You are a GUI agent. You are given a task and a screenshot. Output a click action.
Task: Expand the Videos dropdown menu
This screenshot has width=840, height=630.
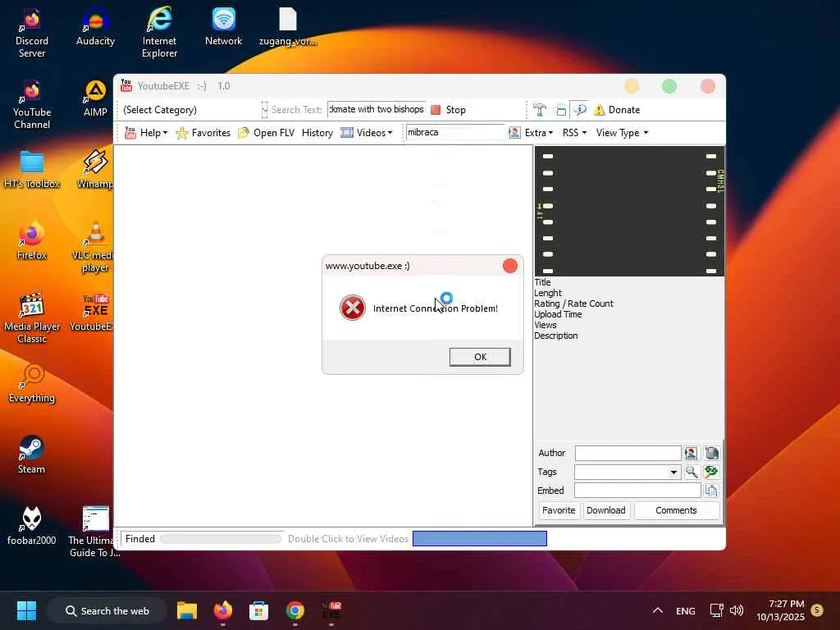pos(367,133)
